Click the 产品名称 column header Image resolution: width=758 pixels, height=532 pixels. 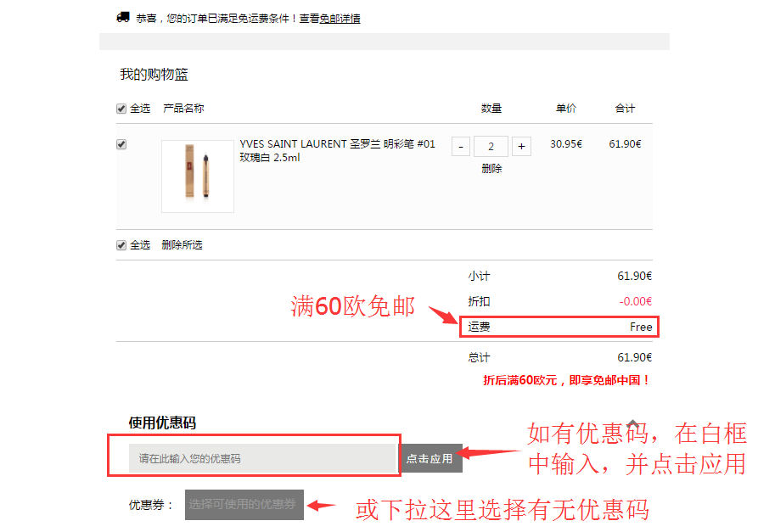pos(183,109)
